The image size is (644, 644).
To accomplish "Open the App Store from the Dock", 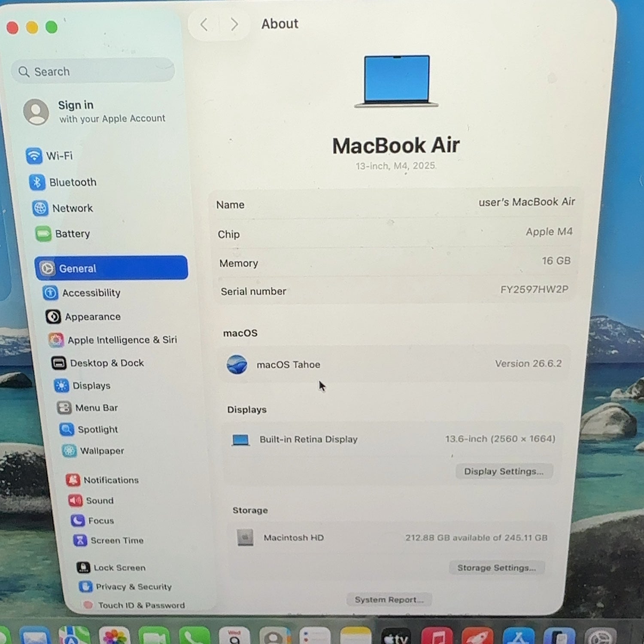I will [519, 636].
